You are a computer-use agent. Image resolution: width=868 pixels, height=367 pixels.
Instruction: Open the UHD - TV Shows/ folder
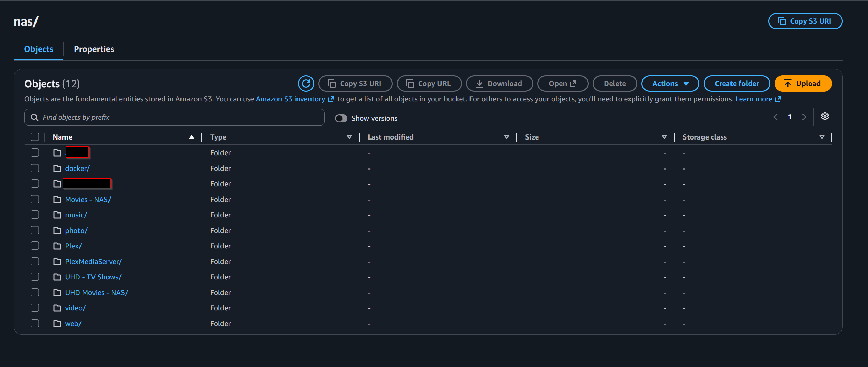(x=93, y=277)
